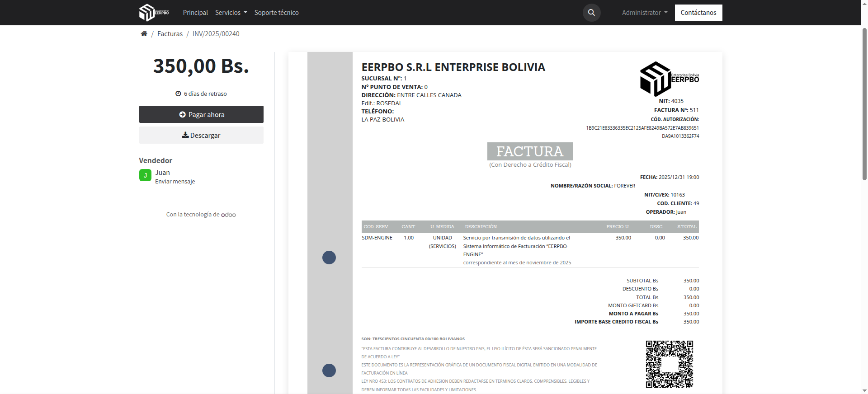Expand the Servicios dropdown menu

coord(231,13)
